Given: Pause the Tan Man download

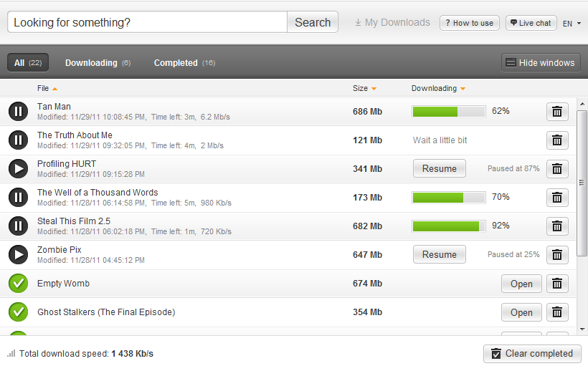Looking at the screenshot, I should [18, 112].
